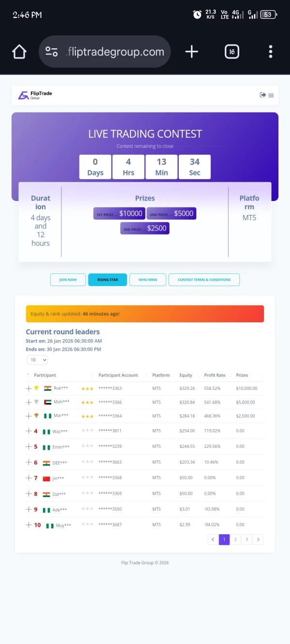Sort table by Profit Rate column header
The image size is (290, 644).
[x=215, y=375]
